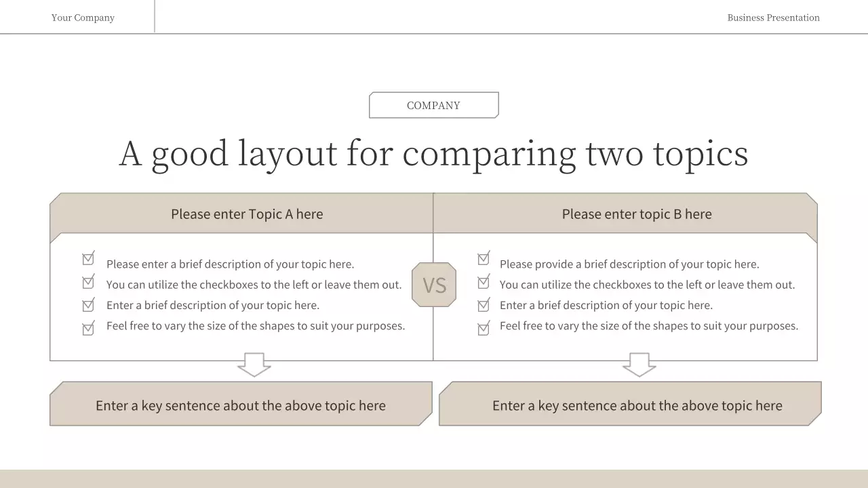This screenshot has height=488, width=868.
Task: Select 'Please provide a brief description' line in Topic B
Action: [629, 264]
